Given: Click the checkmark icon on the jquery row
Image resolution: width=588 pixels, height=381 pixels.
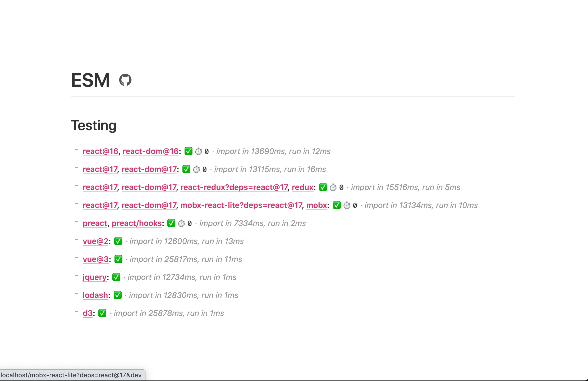Looking at the screenshot, I should (x=116, y=277).
